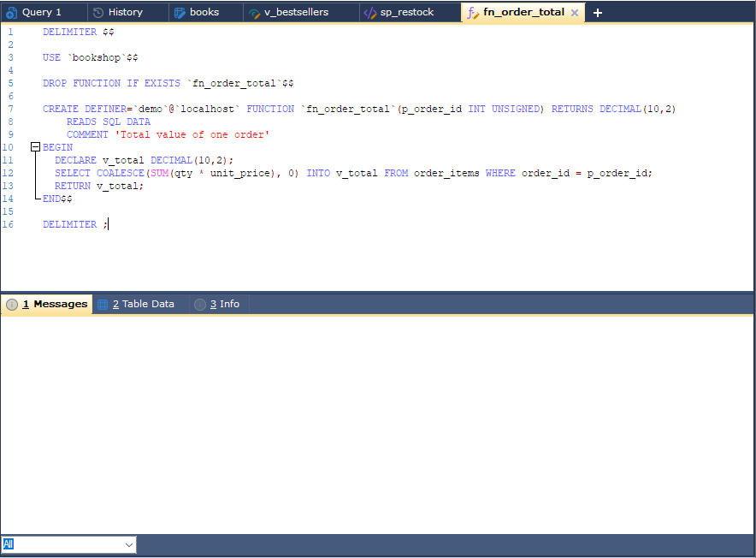Click DELIMITER ; on line 16
The width and height of the screenshot is (756, 558).
tap(76, 224)
